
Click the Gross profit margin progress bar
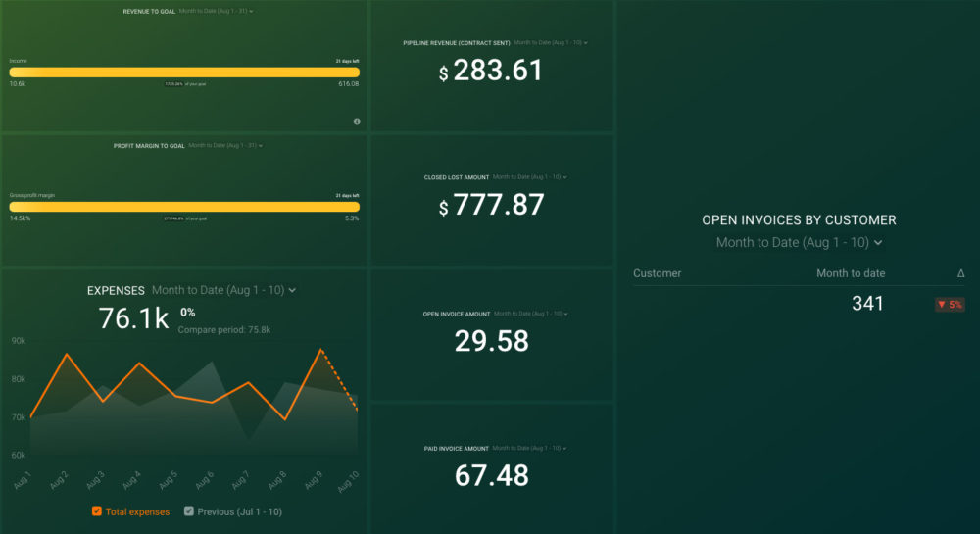tap(184, 207)
